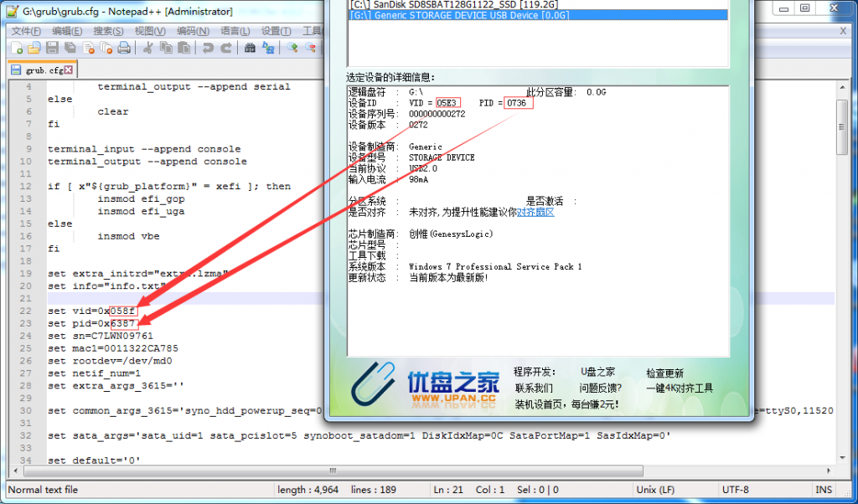The image size is (858, 504).
Task: Click the Copy icon in toolbar
Action: [166, 48]
